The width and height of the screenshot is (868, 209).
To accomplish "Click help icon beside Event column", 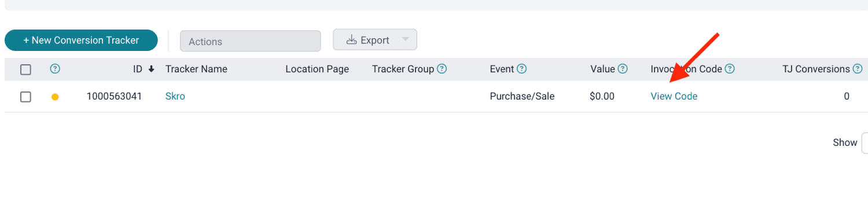I will 521,69.
